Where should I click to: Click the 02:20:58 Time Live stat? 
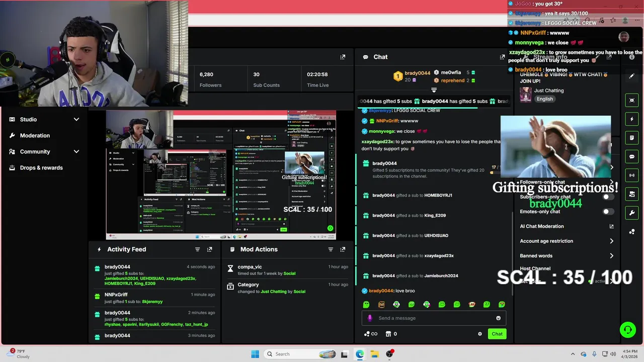pyautogui.click(x=317, y=79)
